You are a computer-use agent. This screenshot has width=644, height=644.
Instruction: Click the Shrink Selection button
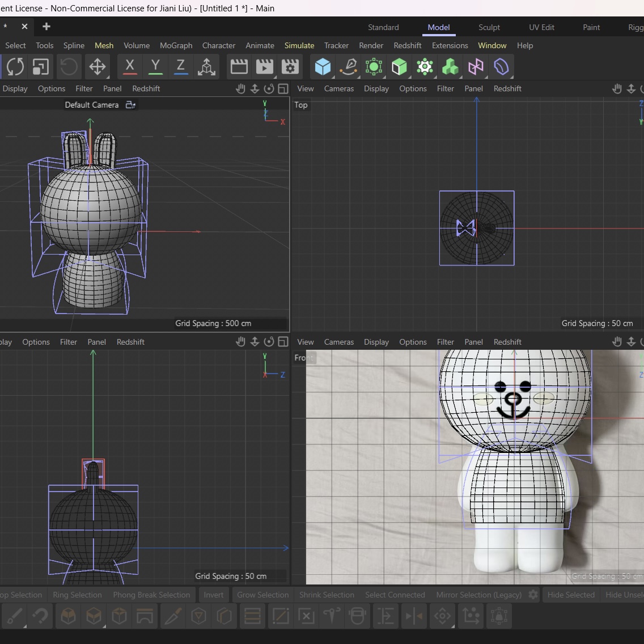click(327, 595)
